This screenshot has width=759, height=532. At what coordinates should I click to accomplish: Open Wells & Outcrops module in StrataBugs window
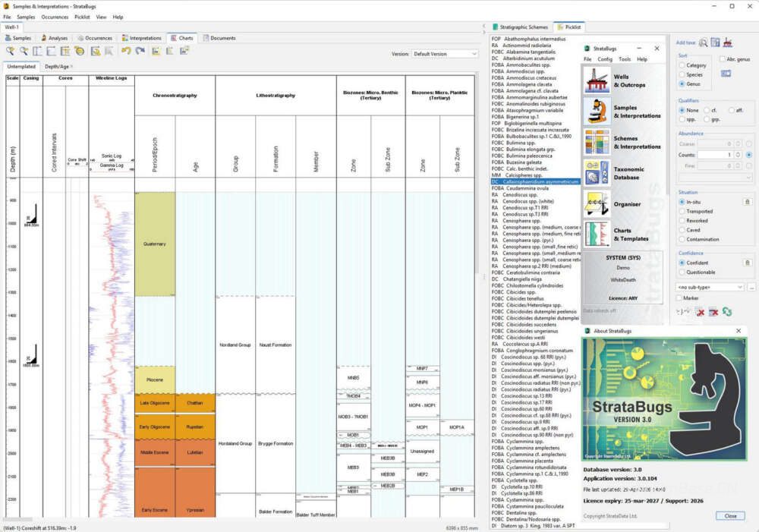click(597, 80)
